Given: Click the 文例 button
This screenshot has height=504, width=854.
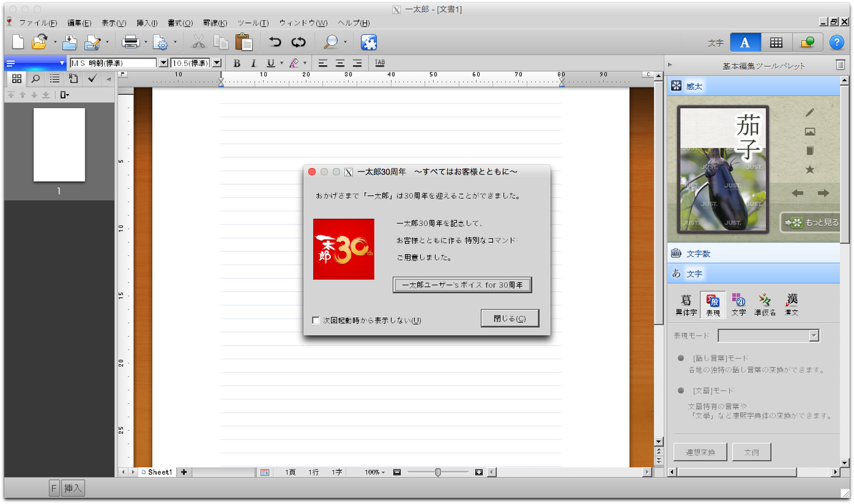Looking at the screenshot, I should coord(751,453).
